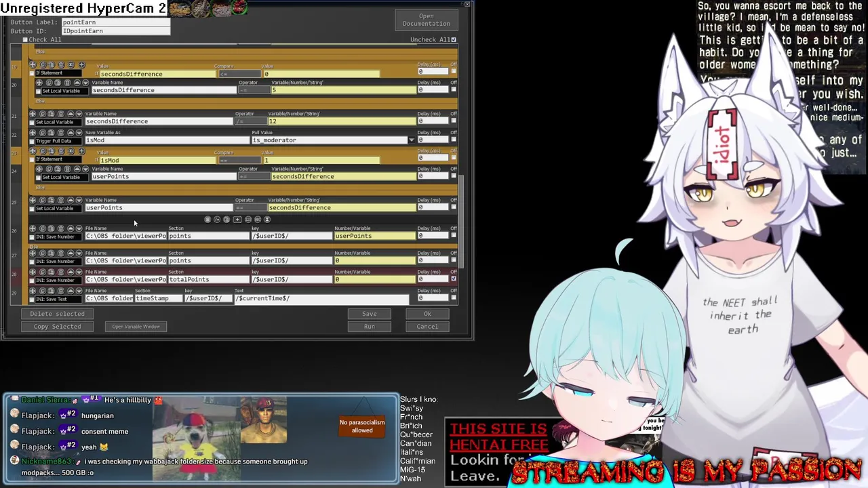868x488 pixels.
Task: Click the Text field with /$currentTime$/
Action: click(321, 298)
